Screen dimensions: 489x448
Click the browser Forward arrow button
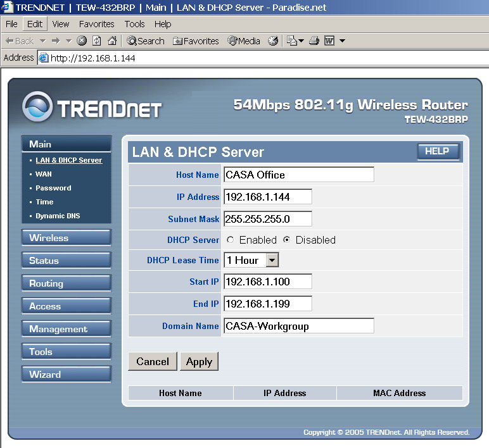pyautogui.click(x=56, y=40)
